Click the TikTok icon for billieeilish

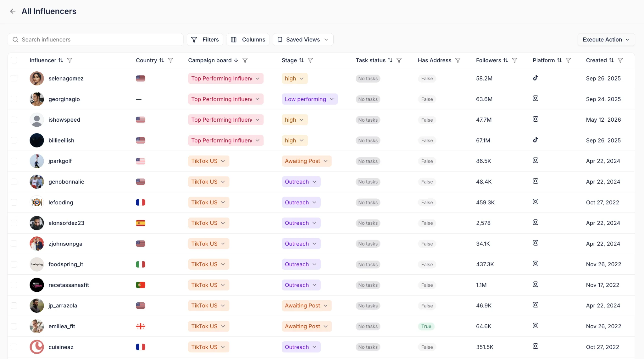[536, 140]
